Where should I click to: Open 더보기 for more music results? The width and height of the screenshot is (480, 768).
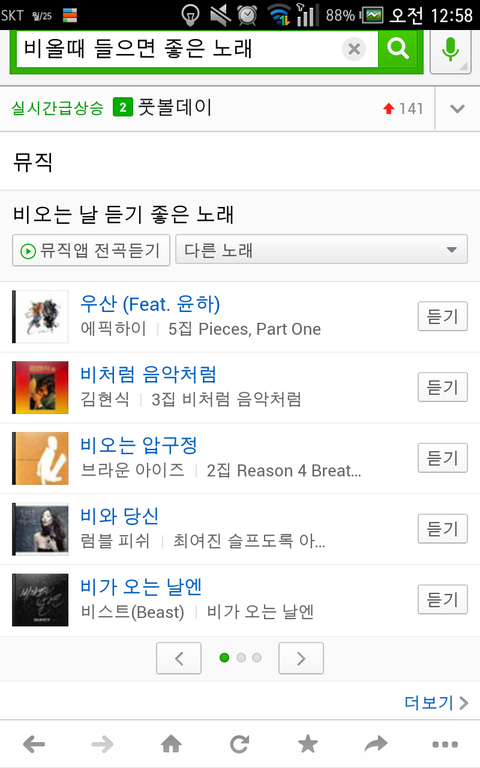(x=436, y=702)
